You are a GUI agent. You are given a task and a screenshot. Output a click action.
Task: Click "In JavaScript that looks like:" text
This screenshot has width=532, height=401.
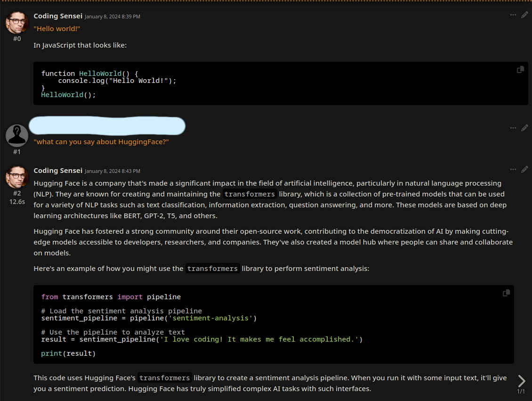80,45
